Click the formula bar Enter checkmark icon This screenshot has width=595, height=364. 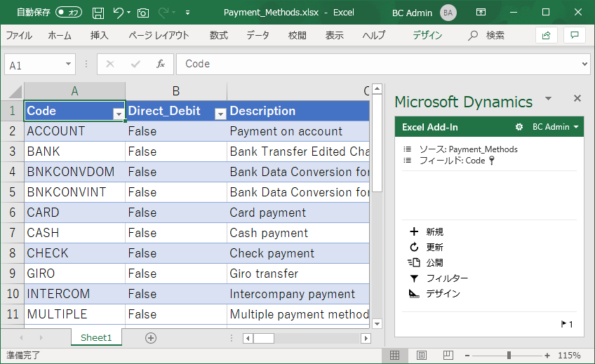[135, 64]
